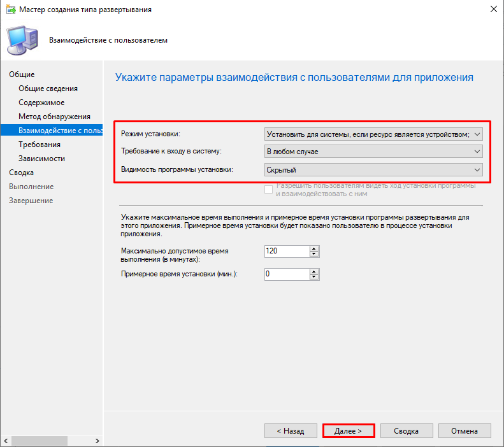Go to the Общие step in sidebar
This screenshot has width=504, height=447.
tap(22, 74)
